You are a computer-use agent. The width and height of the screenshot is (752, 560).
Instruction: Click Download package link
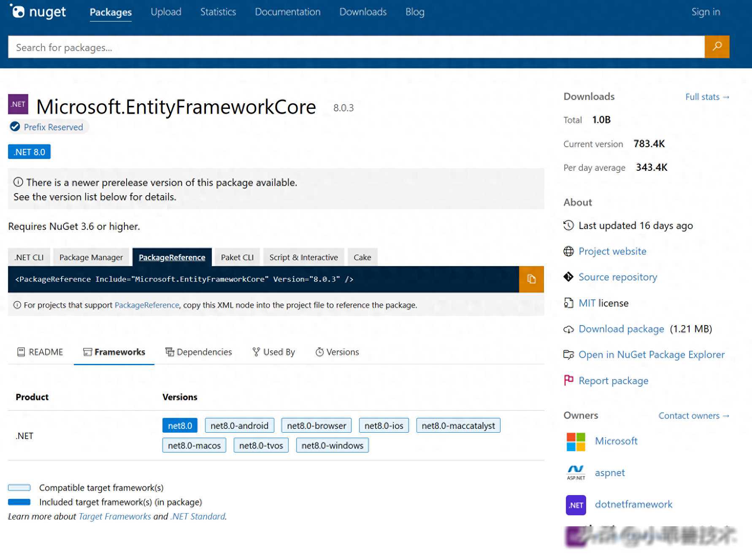pyautogui.click(x=621, y=329)
